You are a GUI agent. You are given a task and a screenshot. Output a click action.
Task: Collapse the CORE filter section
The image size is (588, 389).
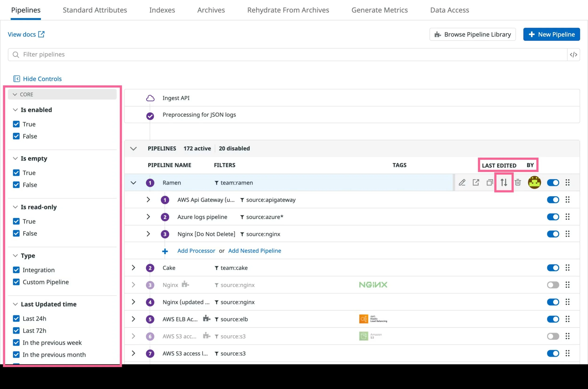pos(15,94)
